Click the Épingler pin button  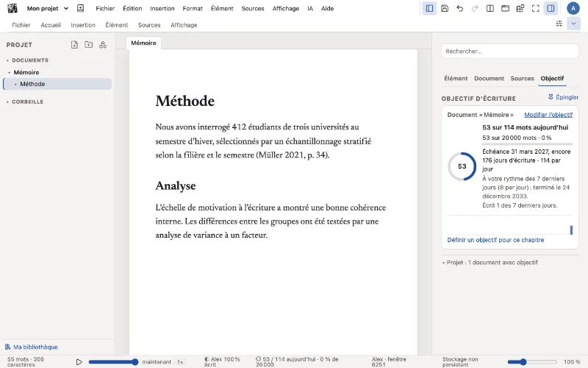(563, 97)
